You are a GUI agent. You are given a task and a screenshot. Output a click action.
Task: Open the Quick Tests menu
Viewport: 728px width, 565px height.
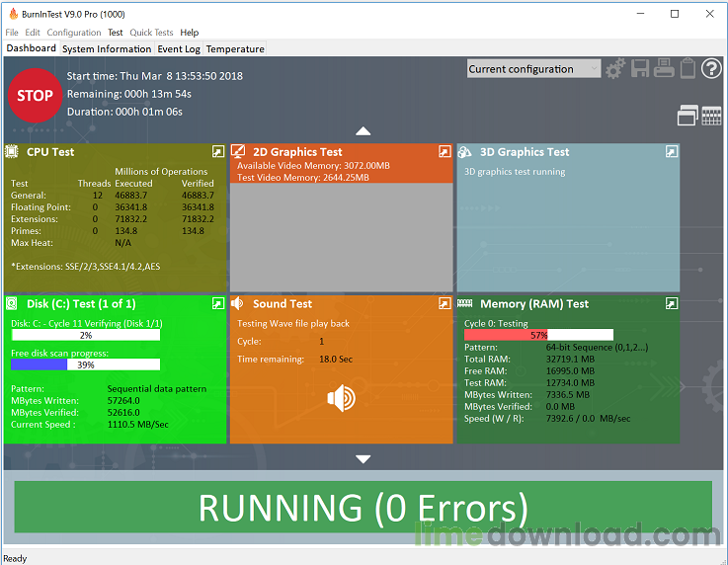coord(151,33)
